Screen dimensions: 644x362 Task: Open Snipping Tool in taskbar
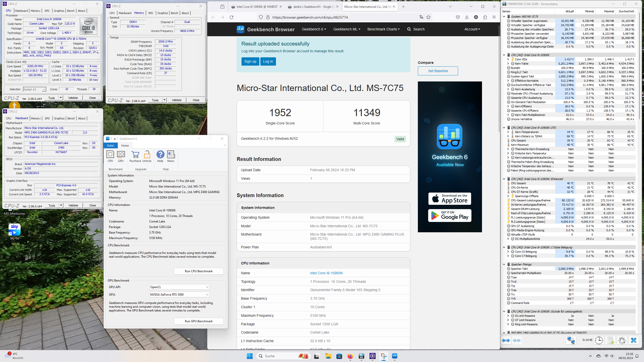coord(384,356)
